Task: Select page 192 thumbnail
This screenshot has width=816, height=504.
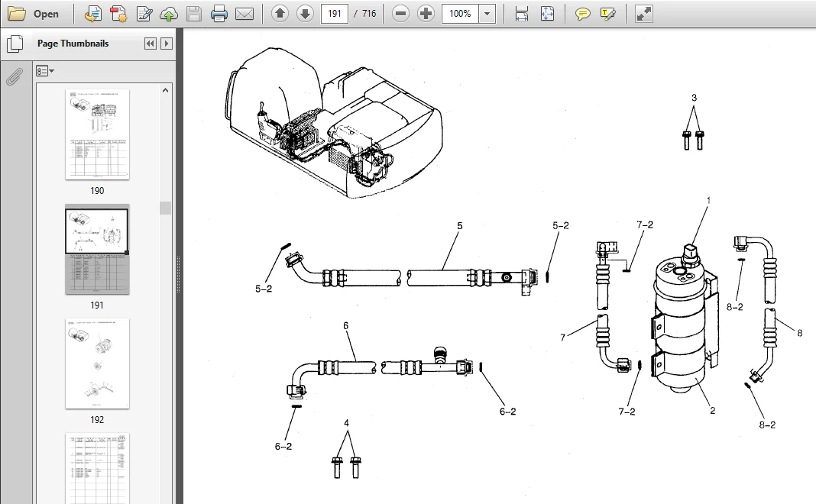Action: [x=97, y=363]
